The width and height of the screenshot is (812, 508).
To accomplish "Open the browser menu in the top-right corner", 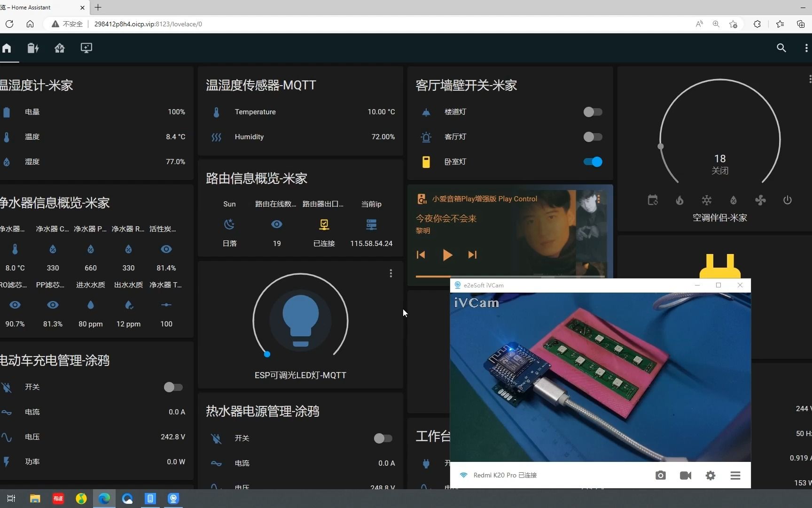I will pos(806,48).
